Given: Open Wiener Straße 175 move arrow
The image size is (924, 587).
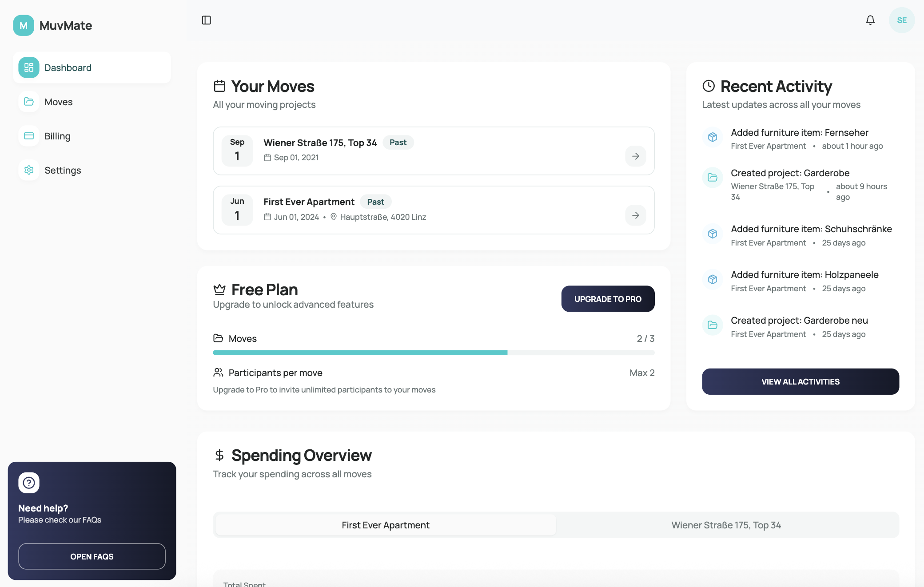Looking at the screenshot, I should 635,156.
